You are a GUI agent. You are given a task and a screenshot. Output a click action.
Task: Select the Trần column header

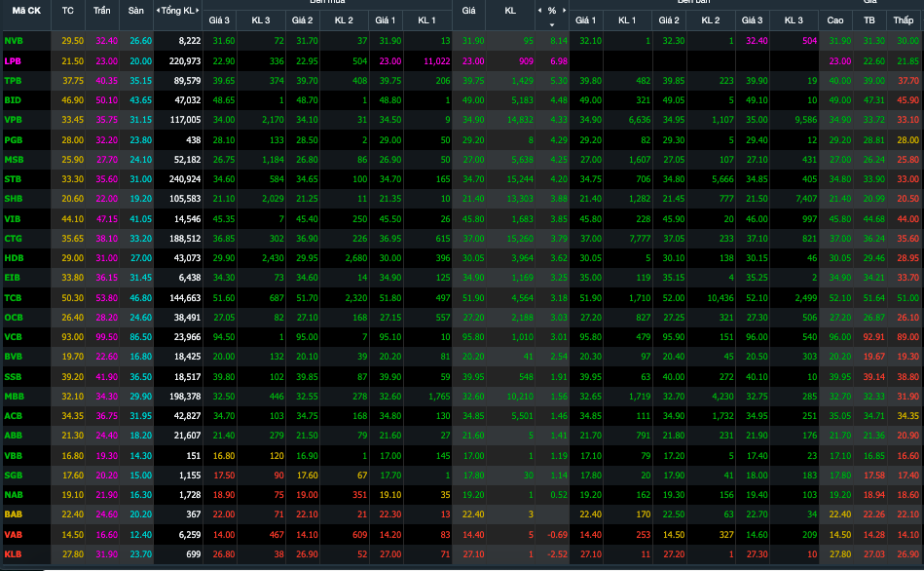[102, 11]
